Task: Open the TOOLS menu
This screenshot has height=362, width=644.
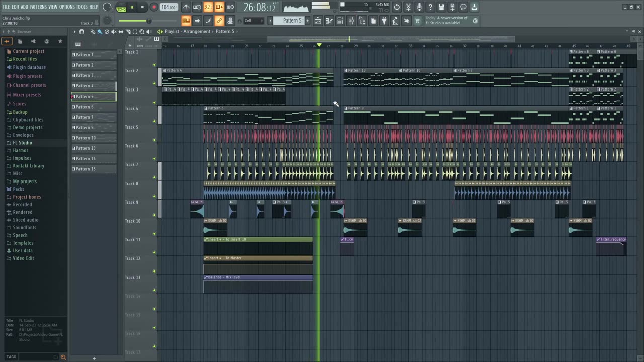Action: (82, 7)
